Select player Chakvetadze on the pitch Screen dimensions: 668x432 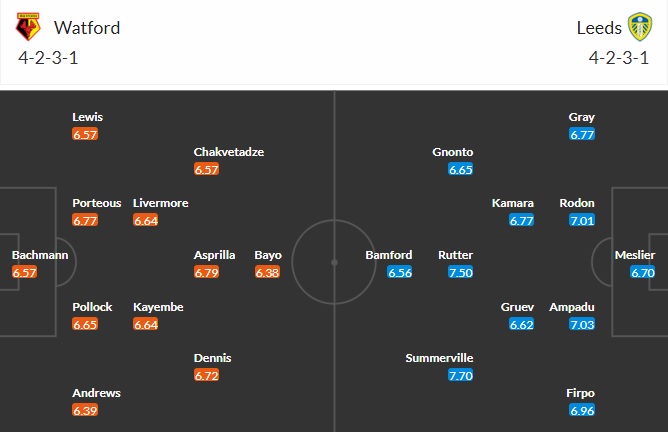click(x=229, y=152)
